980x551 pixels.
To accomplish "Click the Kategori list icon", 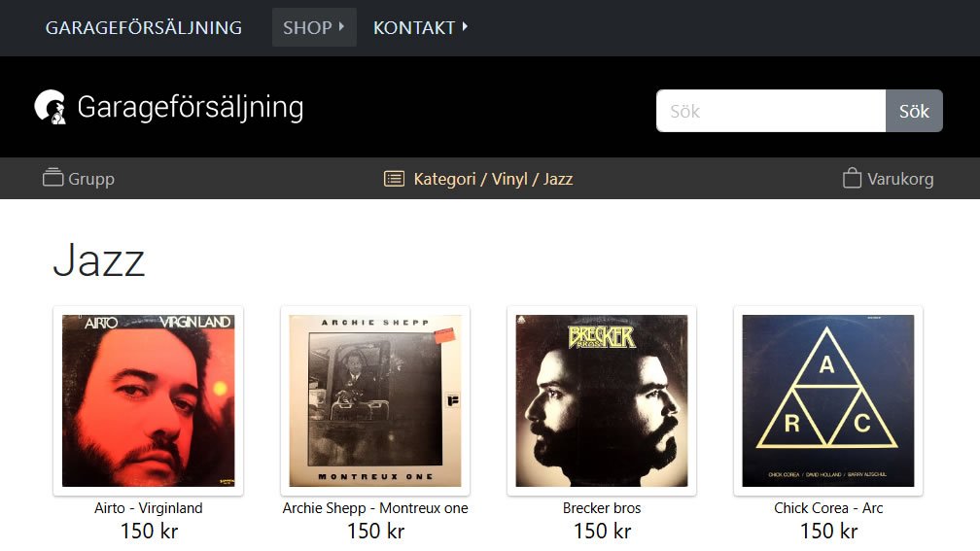I will pos(394,179).
